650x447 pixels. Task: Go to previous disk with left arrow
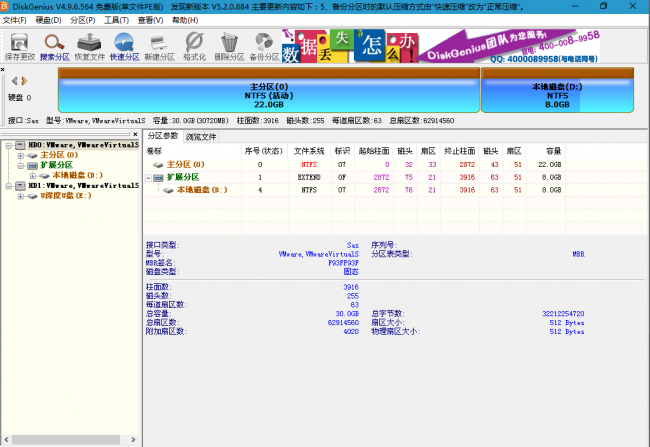[x=15, y=81]
